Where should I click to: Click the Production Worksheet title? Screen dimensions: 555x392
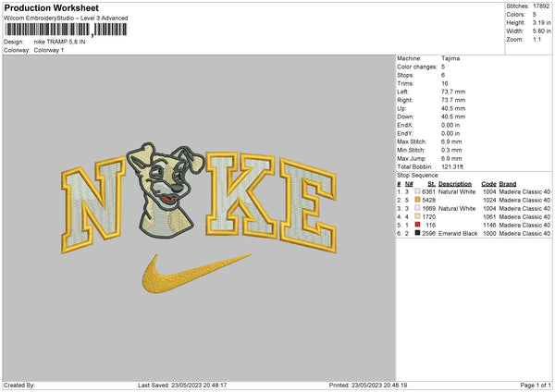(51, 7)
